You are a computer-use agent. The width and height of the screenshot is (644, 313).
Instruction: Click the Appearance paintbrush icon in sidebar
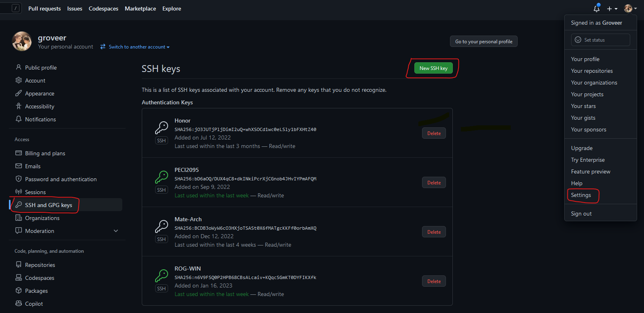click(19, 93)
